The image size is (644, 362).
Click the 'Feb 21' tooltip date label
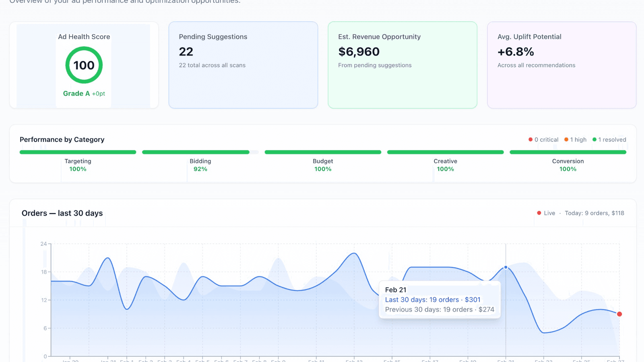point(396,290)
